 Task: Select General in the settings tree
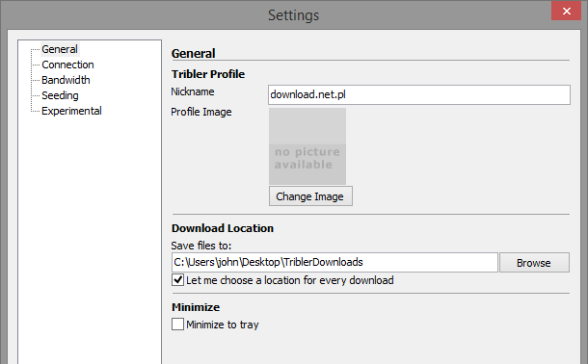pyautogui.click(x=60, y=49)
